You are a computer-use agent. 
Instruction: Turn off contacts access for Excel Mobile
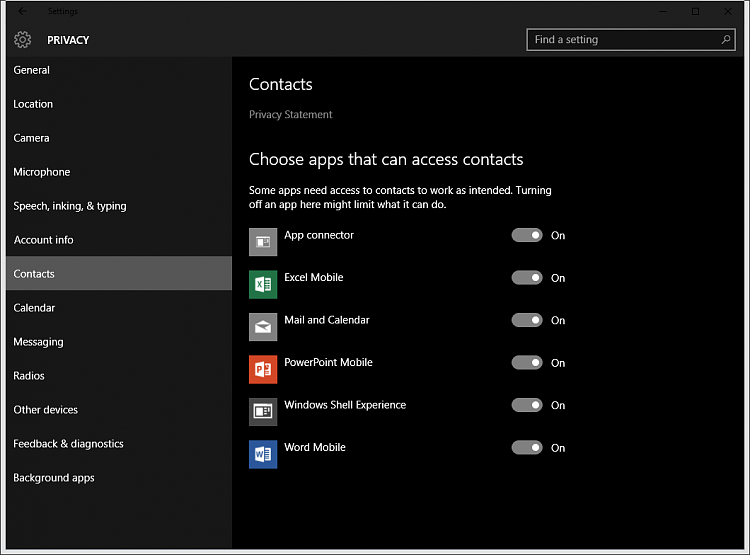tap(527, 278)
